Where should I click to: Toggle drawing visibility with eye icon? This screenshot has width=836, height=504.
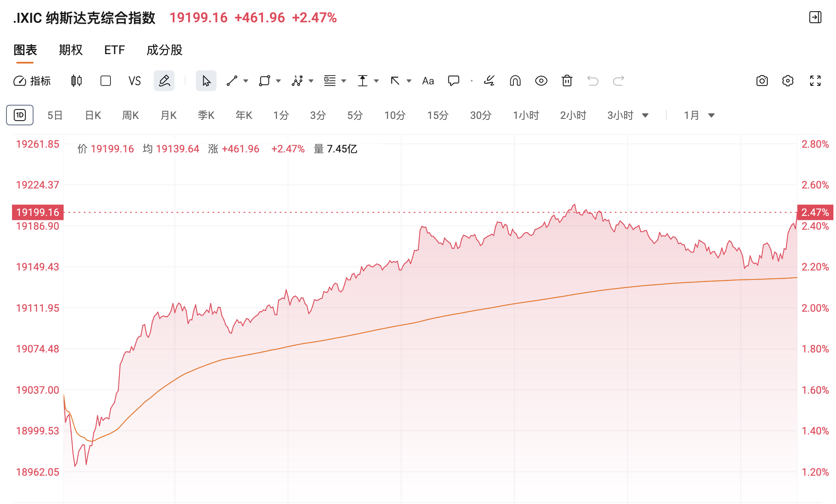coord(541,81)
